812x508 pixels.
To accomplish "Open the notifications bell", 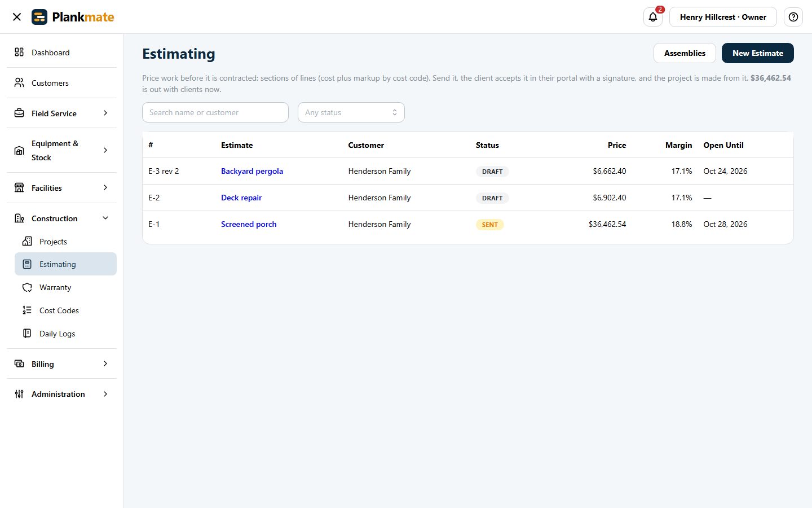I will [653, 17].
